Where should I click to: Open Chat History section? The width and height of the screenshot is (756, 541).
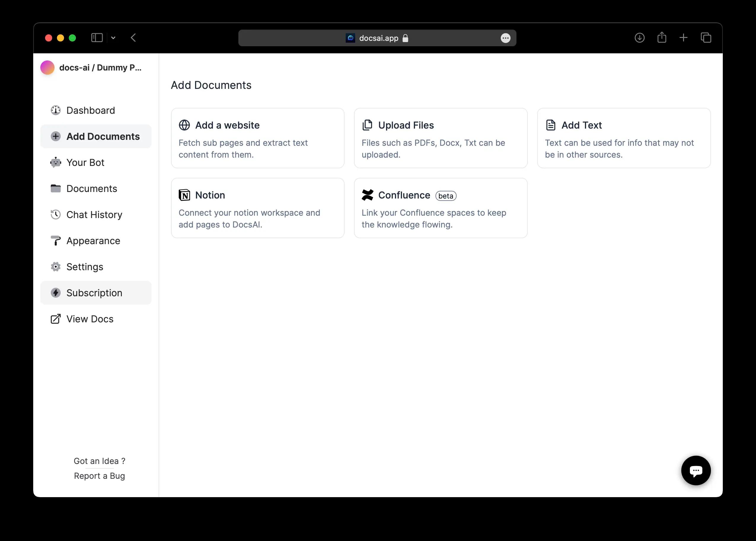(x=94, y=215)
